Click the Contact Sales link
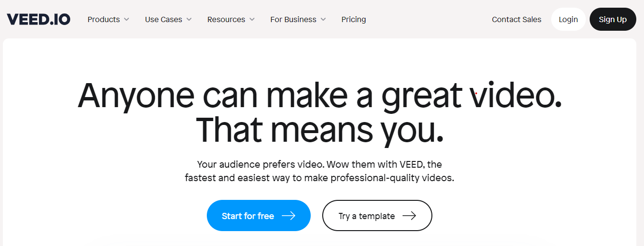This screenshot has width=644, height=246. point(517,20)
